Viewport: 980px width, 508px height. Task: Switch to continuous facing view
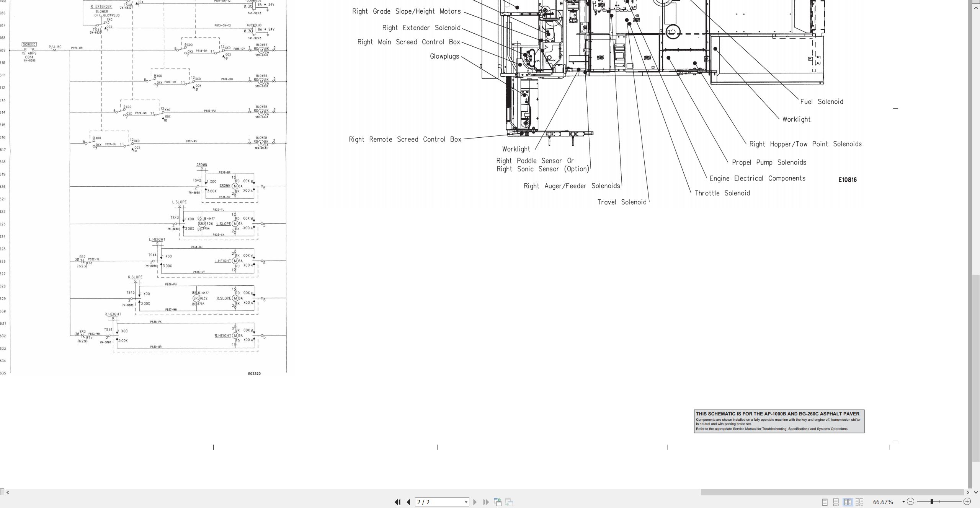(x=859, y=502)
